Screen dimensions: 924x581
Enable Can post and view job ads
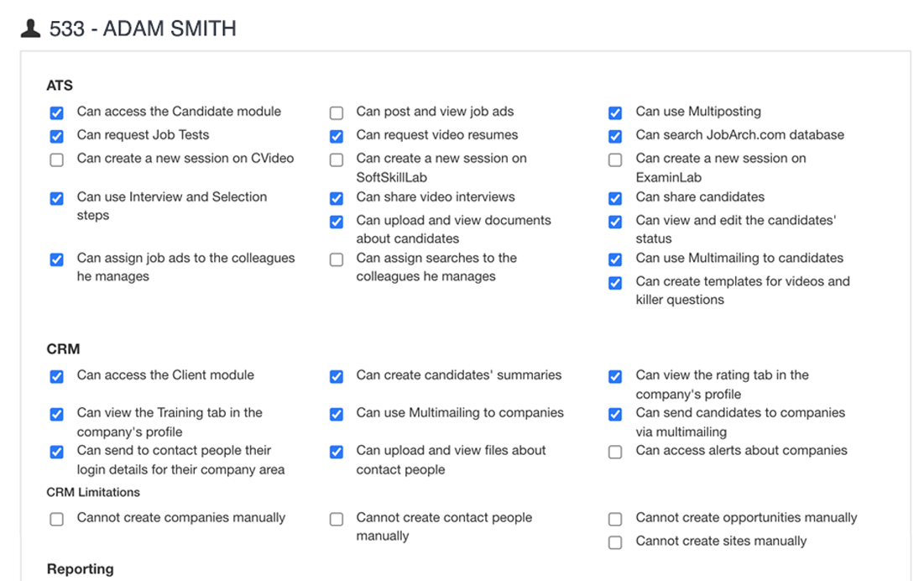pyautogui.click(x=337, y=113)
